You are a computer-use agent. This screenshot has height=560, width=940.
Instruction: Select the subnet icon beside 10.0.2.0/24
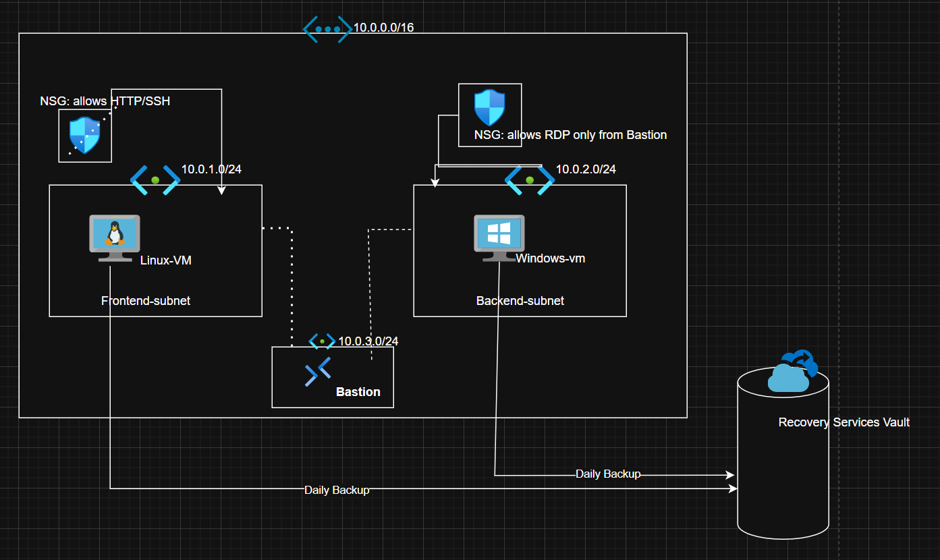[530, 180]
